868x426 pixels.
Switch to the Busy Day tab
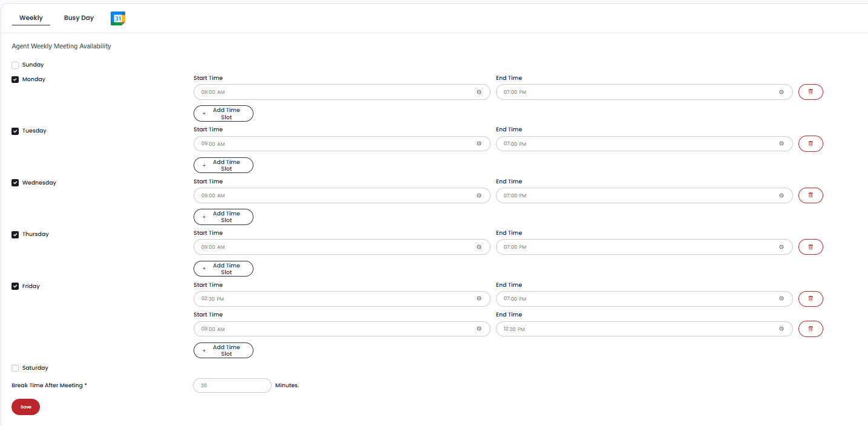point(79,18)
